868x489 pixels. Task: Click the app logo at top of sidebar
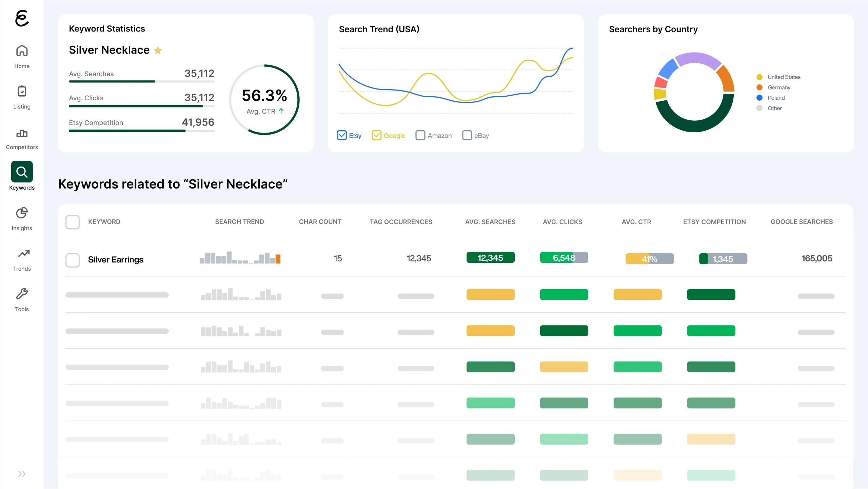pos(22,18)
